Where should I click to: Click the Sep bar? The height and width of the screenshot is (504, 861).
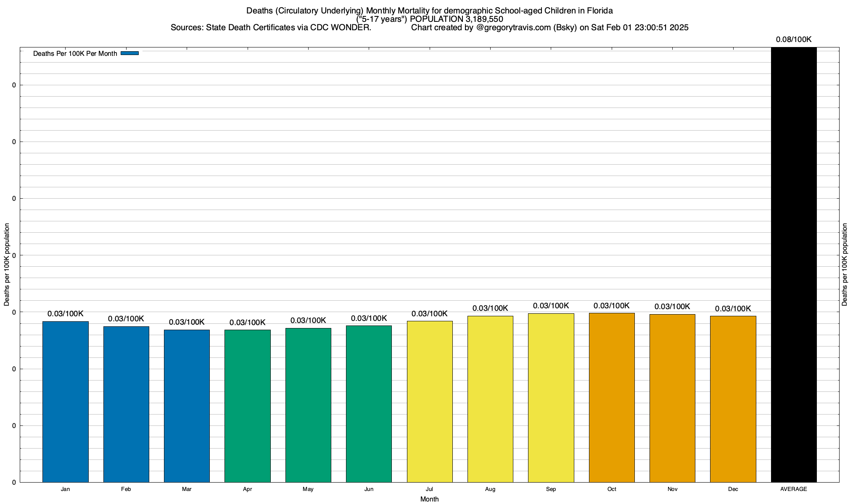coord(551,398)
